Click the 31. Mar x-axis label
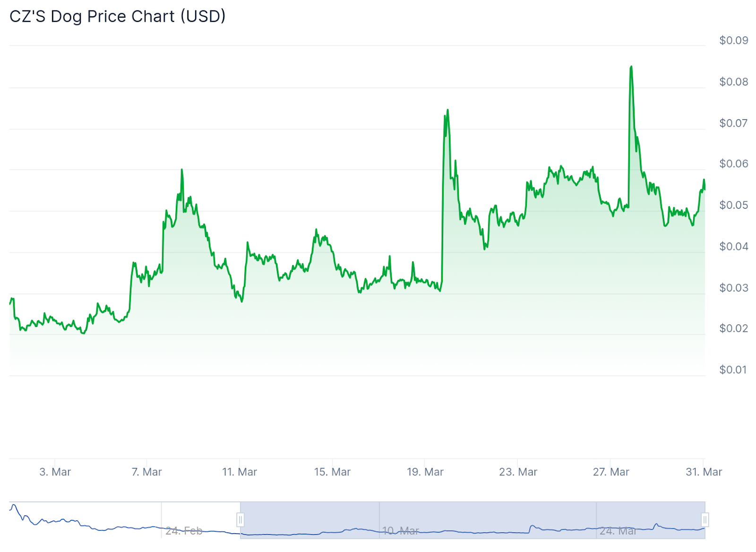The image size is (756, 552). click(704, 472)
